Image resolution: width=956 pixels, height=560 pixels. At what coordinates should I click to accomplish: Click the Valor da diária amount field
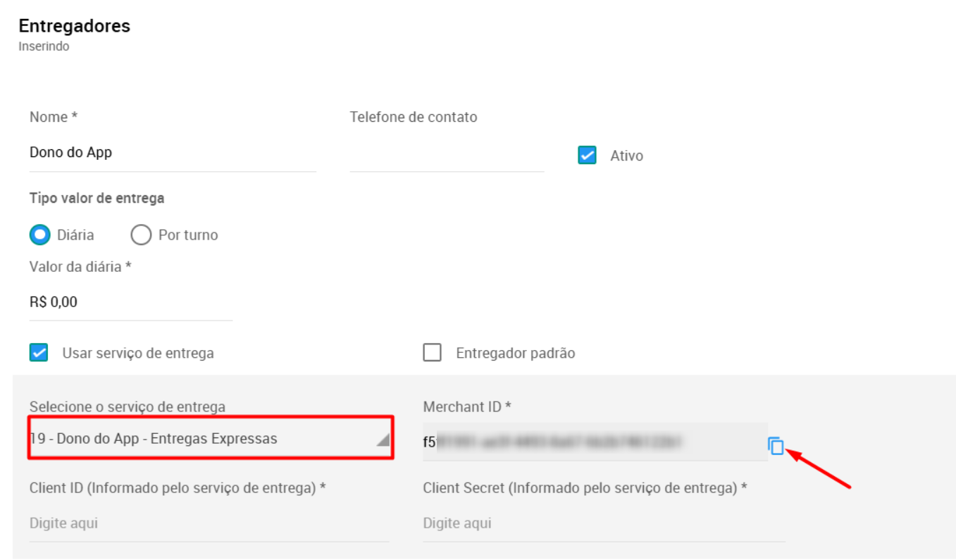[x=130, y=303]
